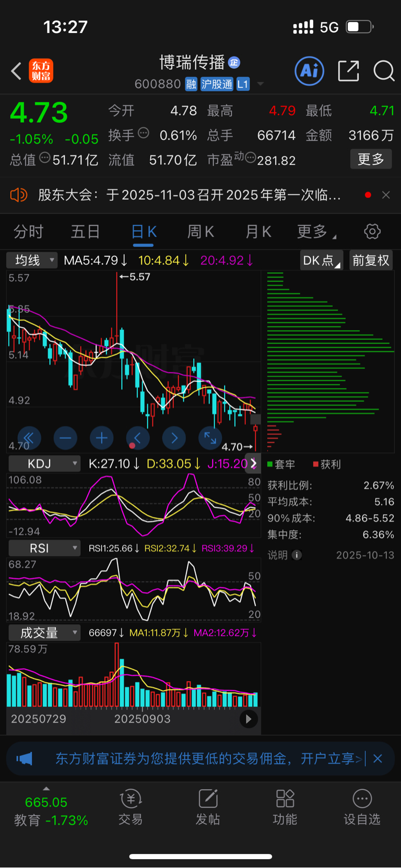Tap the 集中度 6.36% value

(379, 534)
